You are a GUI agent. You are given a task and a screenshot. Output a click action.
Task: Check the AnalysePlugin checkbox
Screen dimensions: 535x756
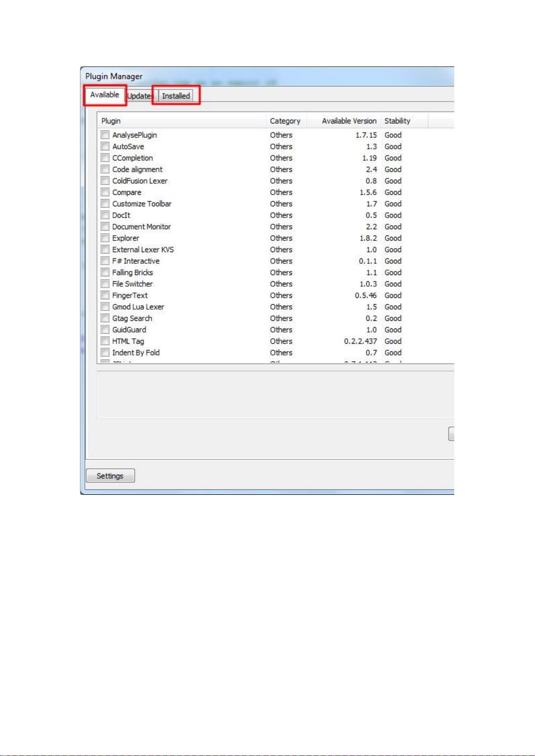(x=105, y=135)
